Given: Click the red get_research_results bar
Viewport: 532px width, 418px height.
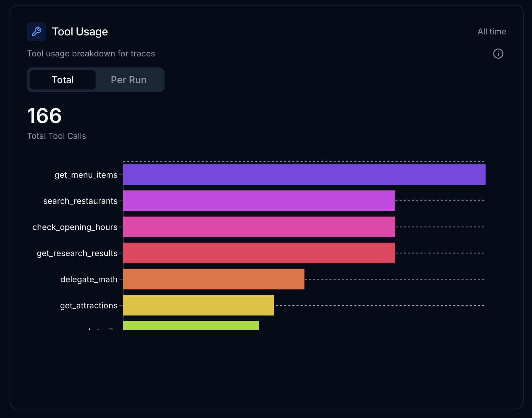Looking at the screenshot, I should coord(259,253).
